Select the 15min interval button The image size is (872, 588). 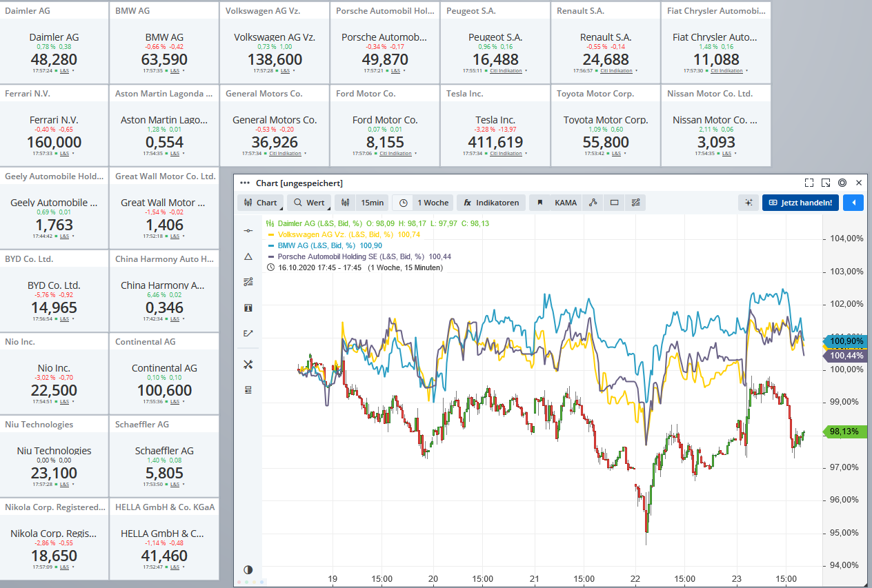pyautogui.click(x=373, y=203)
